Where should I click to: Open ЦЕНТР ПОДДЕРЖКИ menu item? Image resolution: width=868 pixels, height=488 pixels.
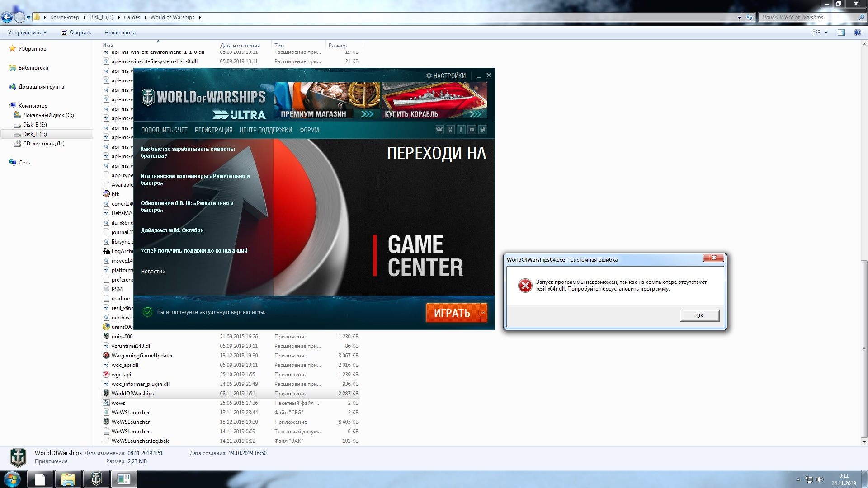(x=265, y=130)
